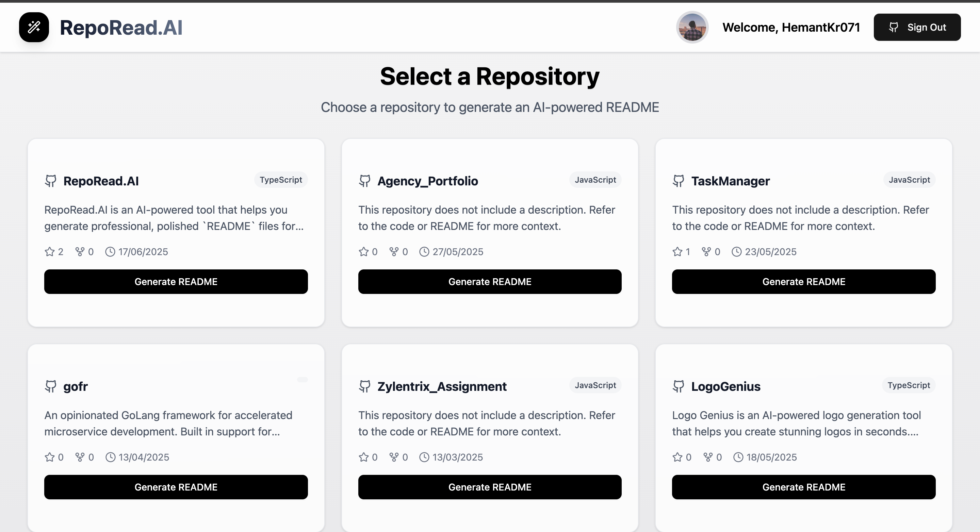Click Generate README for gofr
Screen dimensions: 980x532
pyautogui.click(x=176, y=487)
